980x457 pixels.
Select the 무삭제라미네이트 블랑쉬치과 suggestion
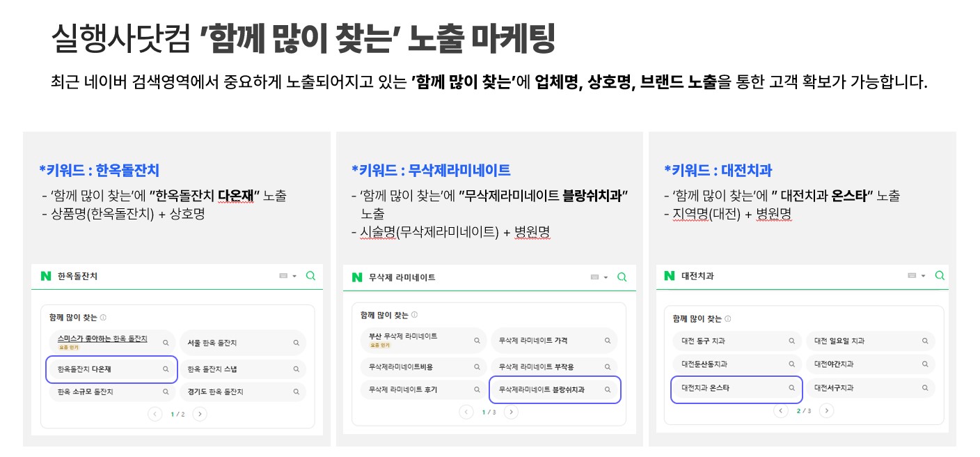554,390
